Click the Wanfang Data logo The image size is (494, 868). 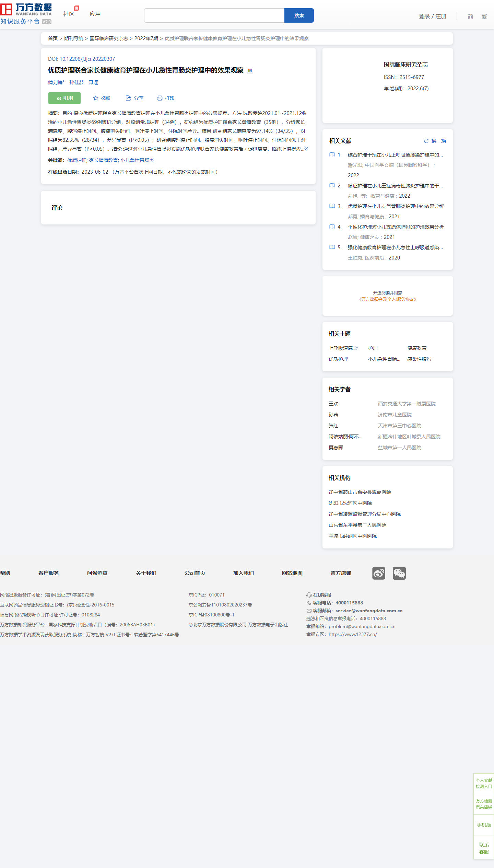(26, 14)
